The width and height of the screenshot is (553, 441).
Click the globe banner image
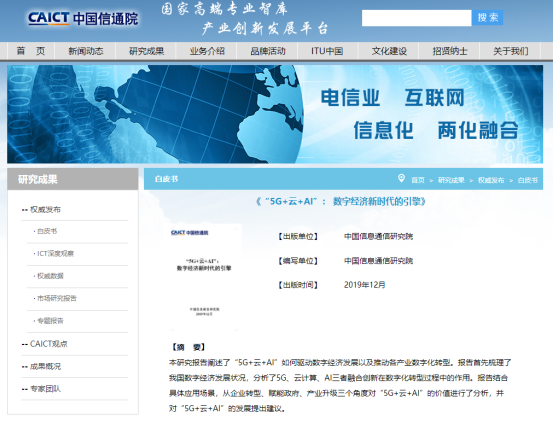click(x=275, y=114)
